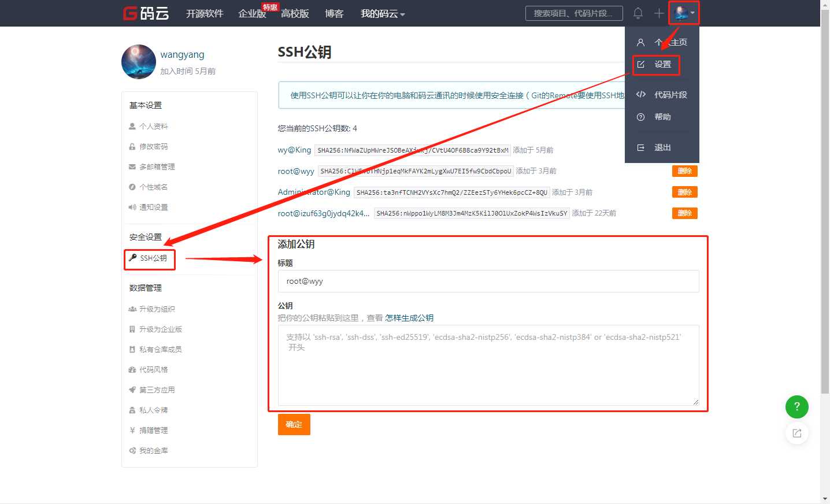830x504 pixels.
Task: Delete the root@wyy SSH key
Action: point(684,171)
